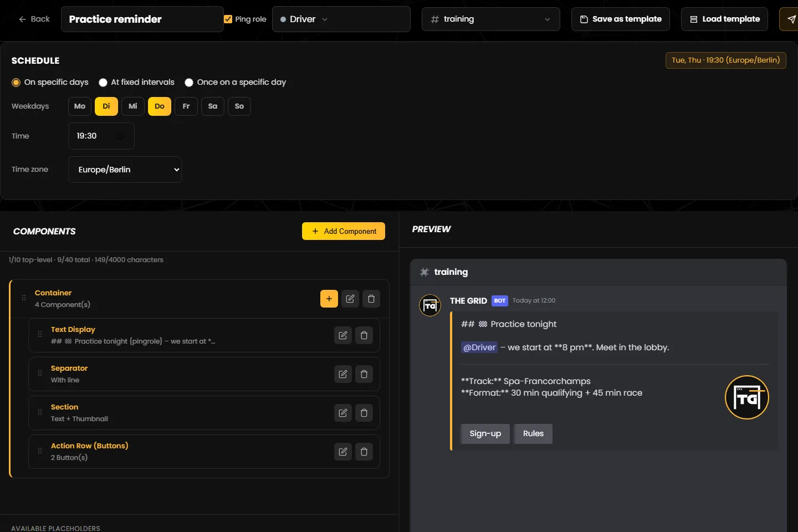Delete the Section component
The image size is (798, 532).
(x=364, y=413)
